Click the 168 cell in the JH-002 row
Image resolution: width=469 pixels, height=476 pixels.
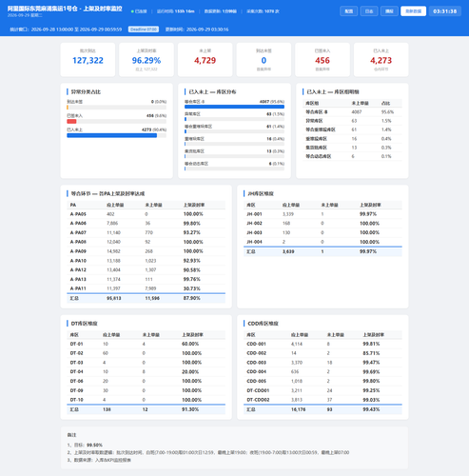pos(286,224)
